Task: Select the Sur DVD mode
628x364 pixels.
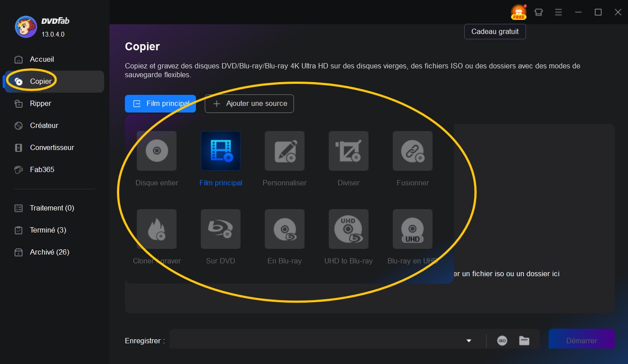Action: 220,229
